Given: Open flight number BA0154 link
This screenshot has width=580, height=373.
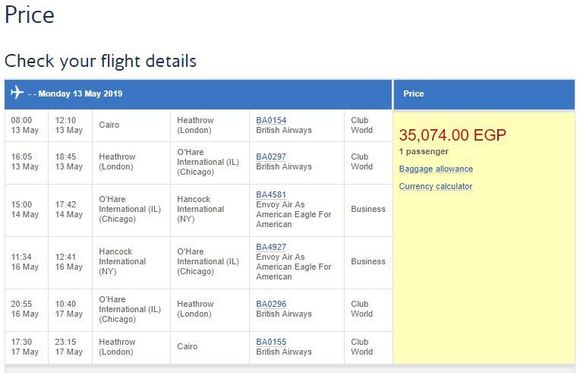Looking at the screenshot, I should pos(271,120).
